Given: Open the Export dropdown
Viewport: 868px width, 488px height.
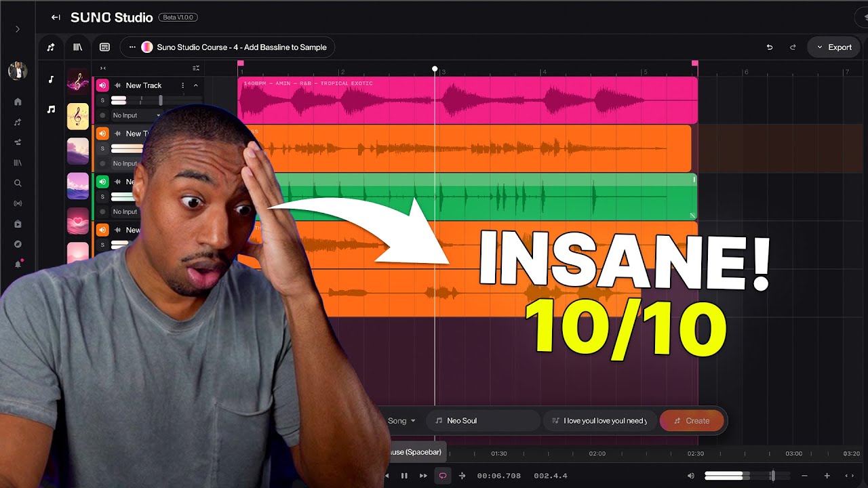Looking at the screenshot, I should pos(834,47).
